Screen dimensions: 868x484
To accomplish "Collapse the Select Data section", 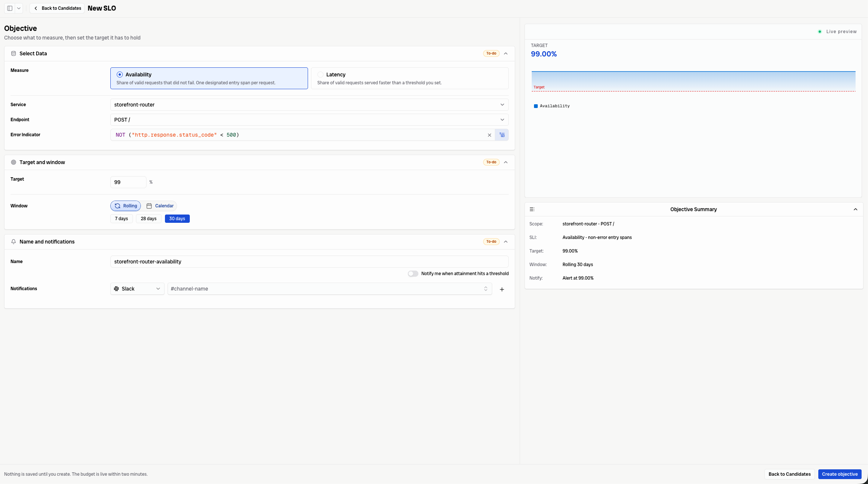I will click(x=506, y=53).
